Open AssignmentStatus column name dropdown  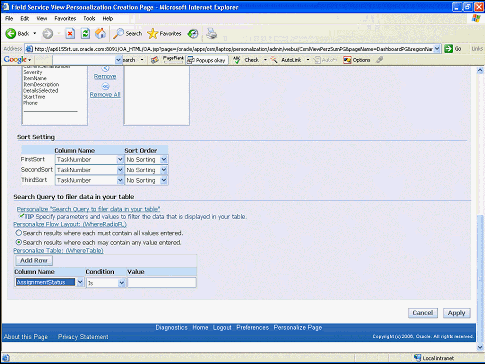coord(49,282)
